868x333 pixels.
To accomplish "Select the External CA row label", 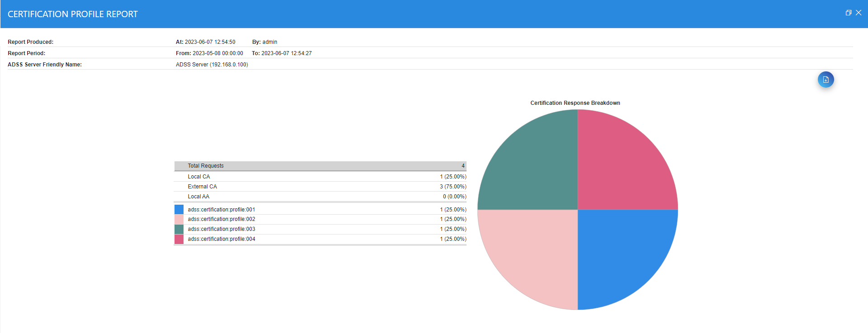I will pos(202,187).
